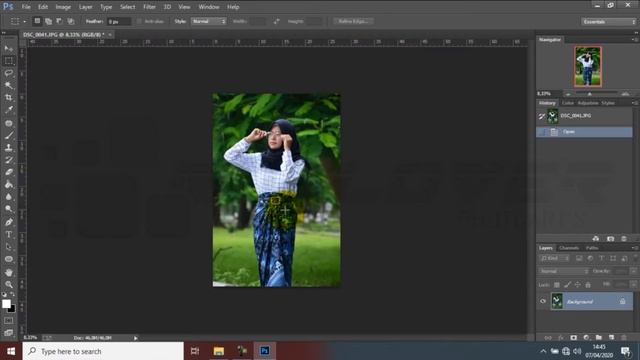640x360 pixels.
Task: Select the Zoom tool
Action: click(x=9, y=284)
